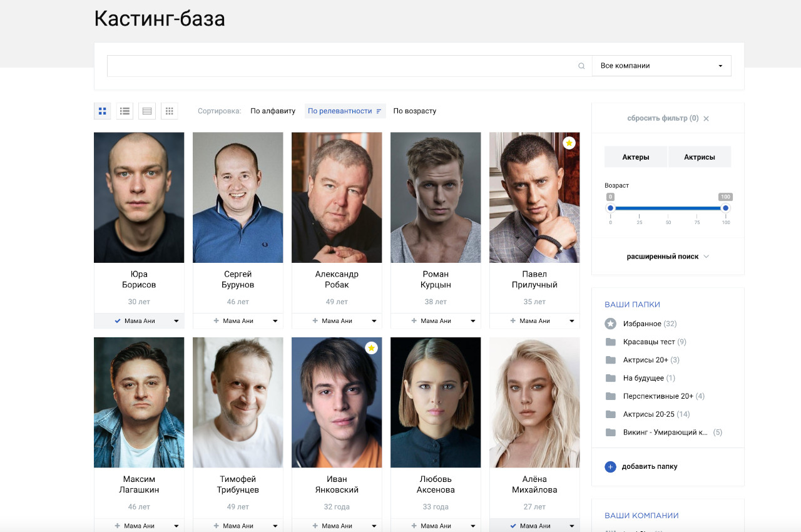
Task: Click the search magnifier icon
Action: click(x=581, y=66)
